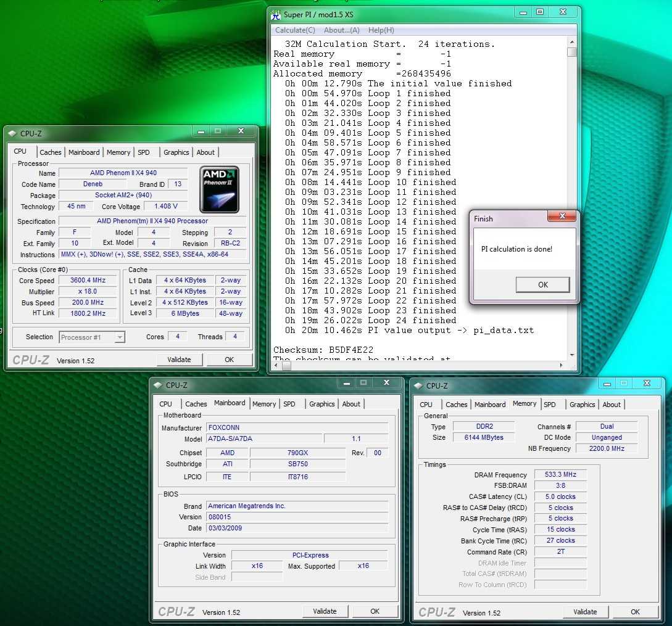The height and width of the screenshot is (626, 672).
Task: Open Graphics tab in CPU window
Action: click(176, 152)
